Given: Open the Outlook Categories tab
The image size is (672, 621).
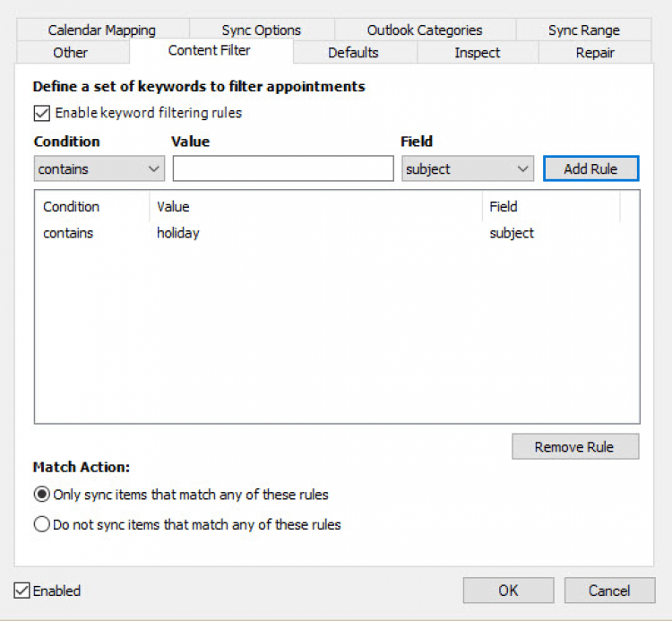Looking at the screenshot, I should (425, 30).
